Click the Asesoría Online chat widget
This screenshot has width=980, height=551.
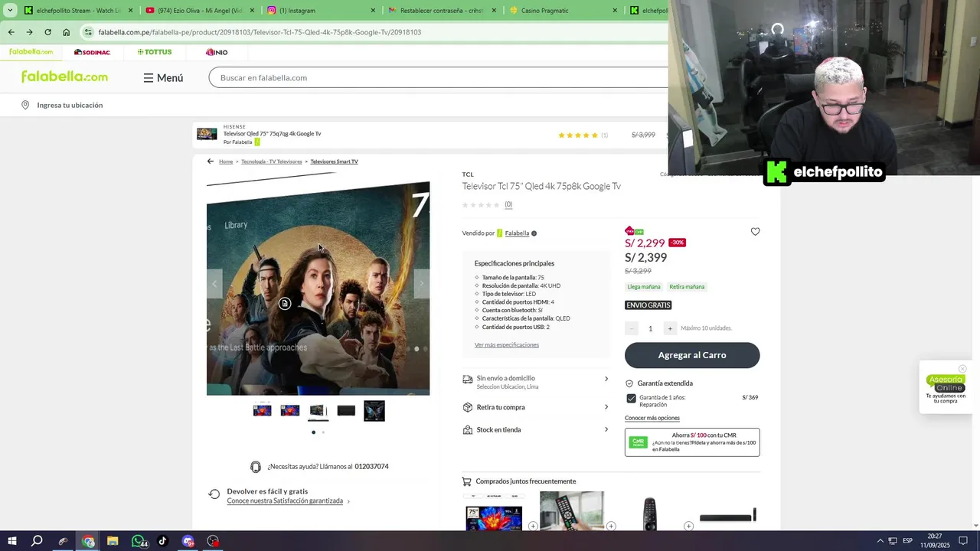pos(946,388)
